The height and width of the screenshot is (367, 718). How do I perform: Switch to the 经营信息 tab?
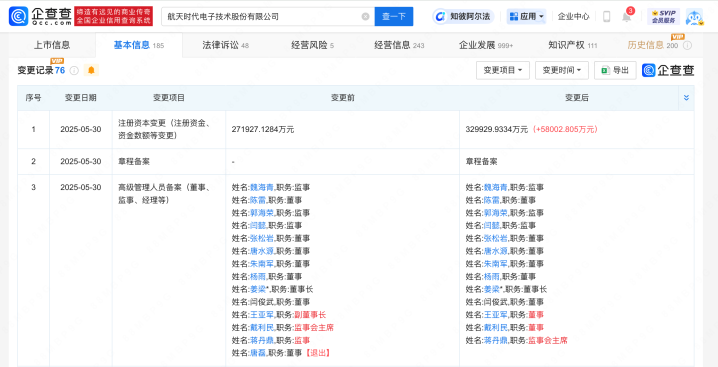click(399, 45)
